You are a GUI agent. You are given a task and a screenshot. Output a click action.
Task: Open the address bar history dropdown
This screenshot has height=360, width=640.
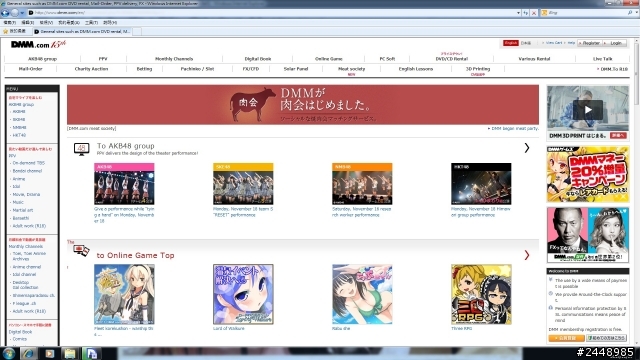click(518, 13)
